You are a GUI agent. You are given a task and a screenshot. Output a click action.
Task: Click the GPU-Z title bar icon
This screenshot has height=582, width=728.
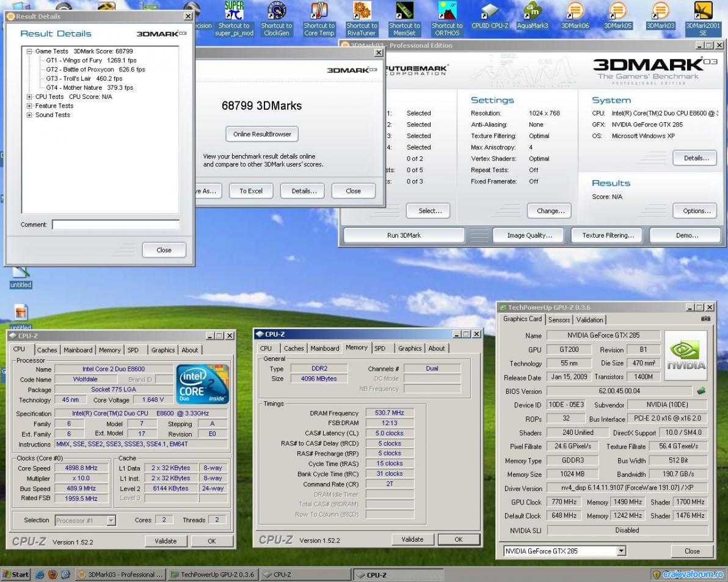pyautogui.click(x=503, y=307)
